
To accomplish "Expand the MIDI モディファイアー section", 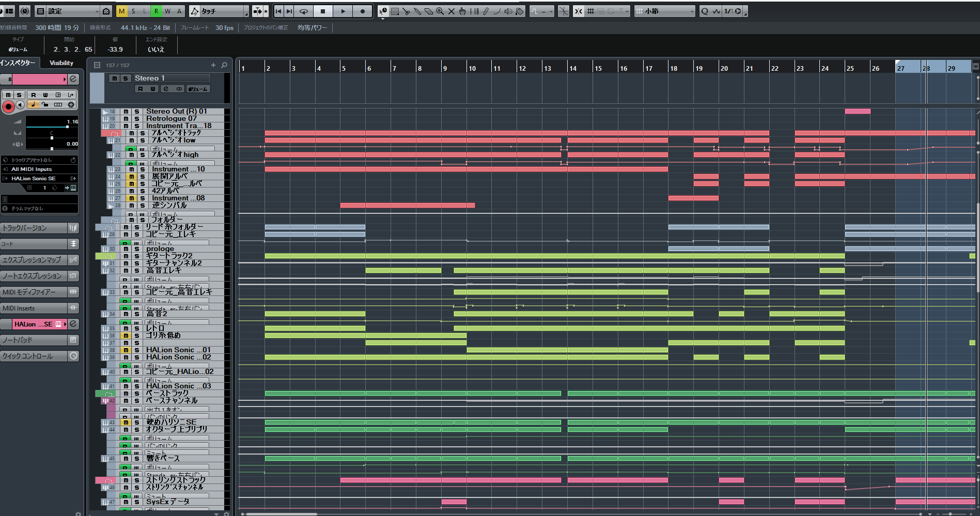I will (x=39, y=292).
